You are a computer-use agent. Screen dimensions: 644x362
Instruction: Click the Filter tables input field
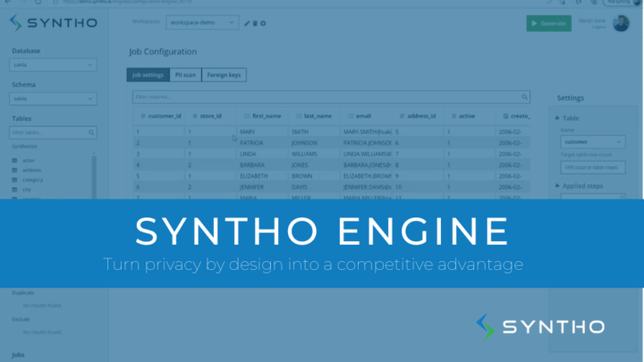click(x=53, y=132)
